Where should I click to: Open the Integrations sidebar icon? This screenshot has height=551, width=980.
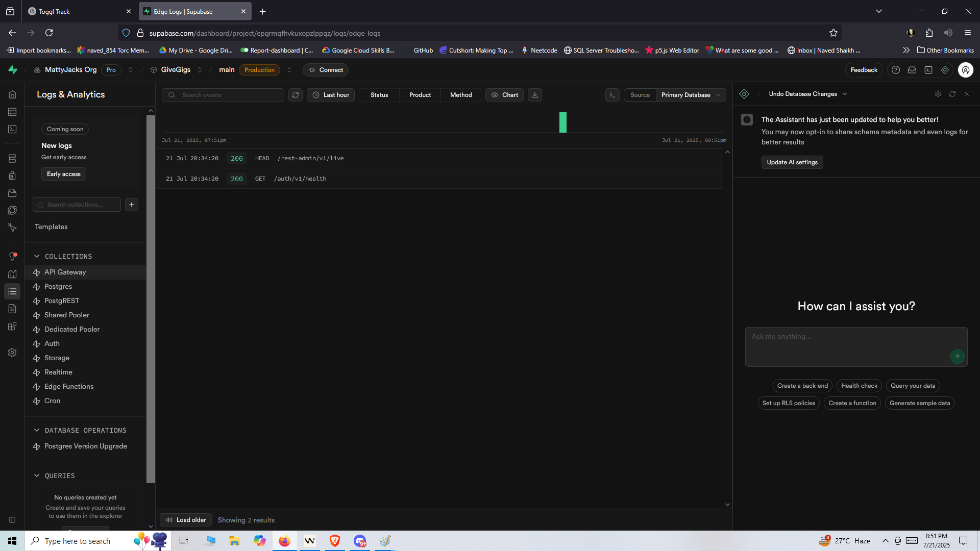click(x=12, y=327)
